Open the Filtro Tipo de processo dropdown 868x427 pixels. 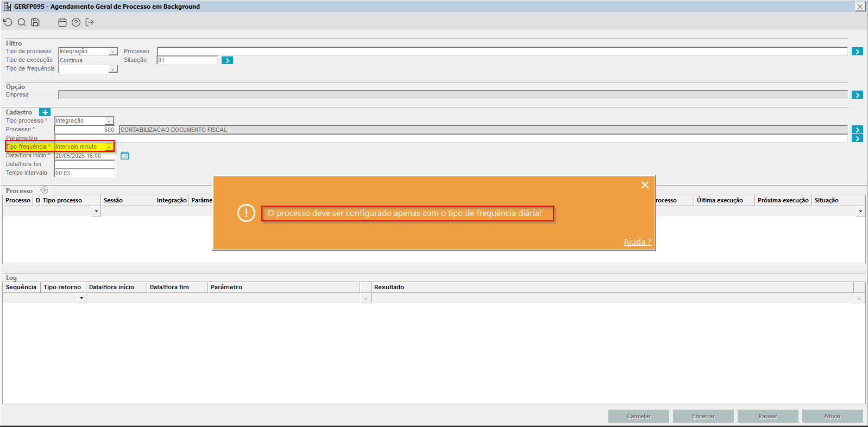pyautogui.click(x=113, y=52)
